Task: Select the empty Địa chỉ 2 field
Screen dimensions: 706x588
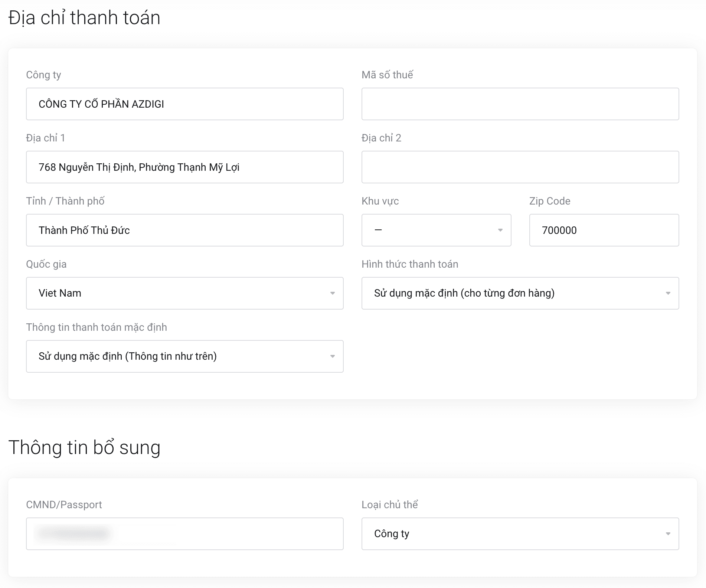Action: (520, 167)
